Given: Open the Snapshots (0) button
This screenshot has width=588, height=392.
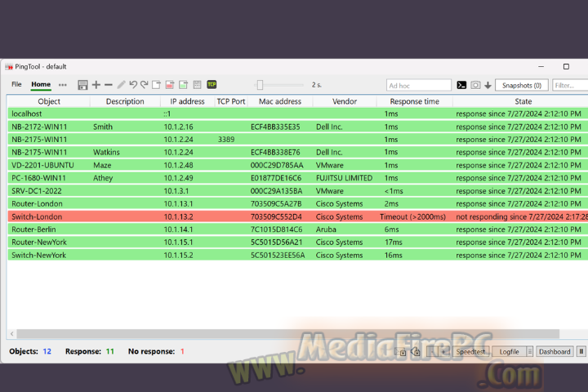Looking at the screenshot, I should [522, 85].
